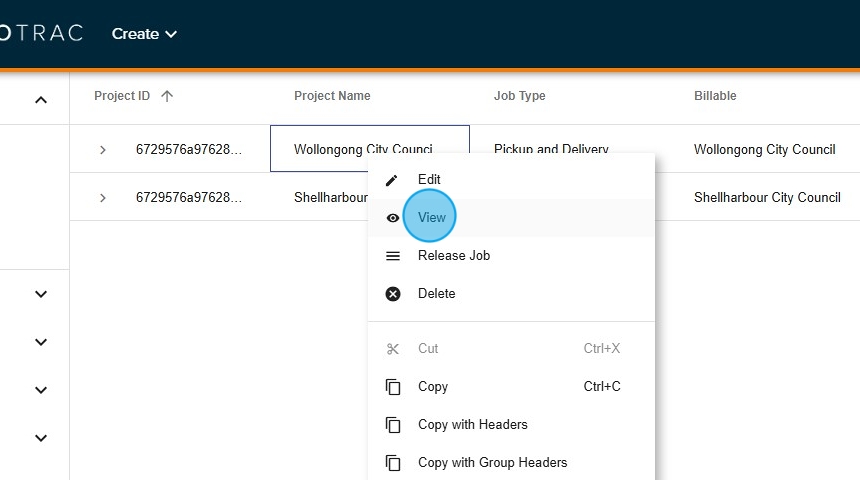Choose Release Job from the context menu
Viewport: 860px width, 480px height.
click(x=453, y=256)
